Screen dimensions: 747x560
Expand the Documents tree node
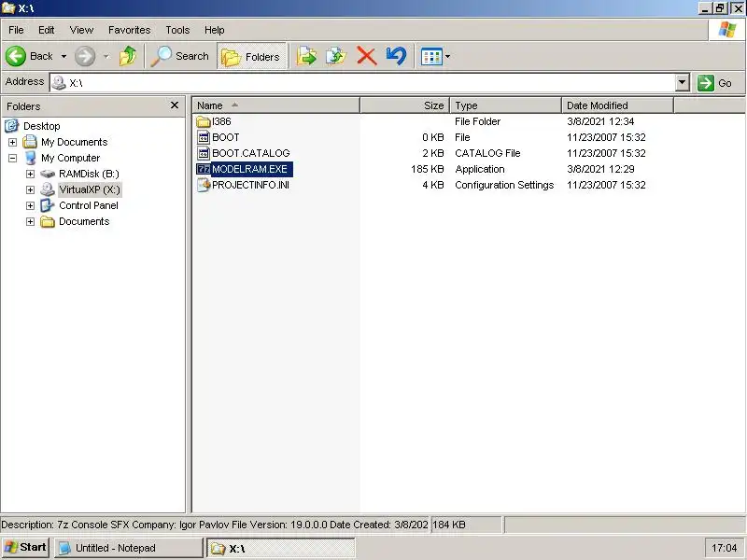30,221
